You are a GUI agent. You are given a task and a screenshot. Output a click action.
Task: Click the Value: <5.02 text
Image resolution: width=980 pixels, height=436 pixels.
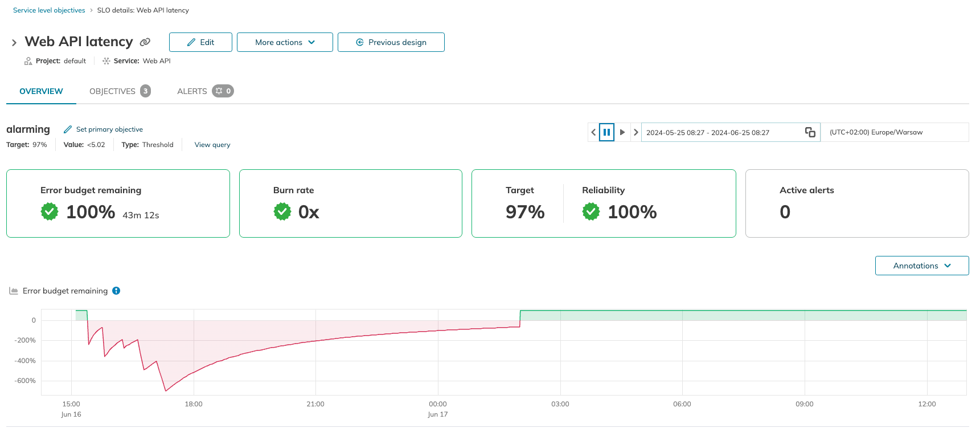pos(84,145)
